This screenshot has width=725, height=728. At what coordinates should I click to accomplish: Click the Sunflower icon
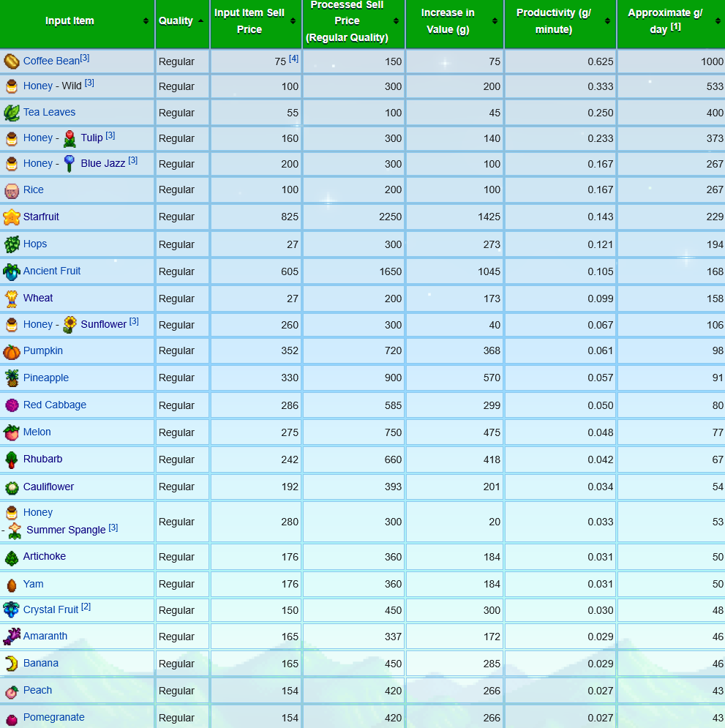(x=70, y=324)
